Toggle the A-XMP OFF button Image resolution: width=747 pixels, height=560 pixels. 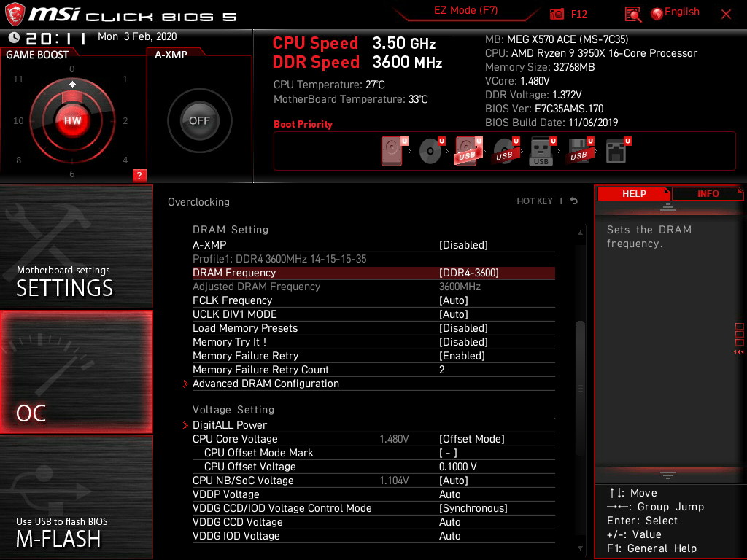point(199,120)
